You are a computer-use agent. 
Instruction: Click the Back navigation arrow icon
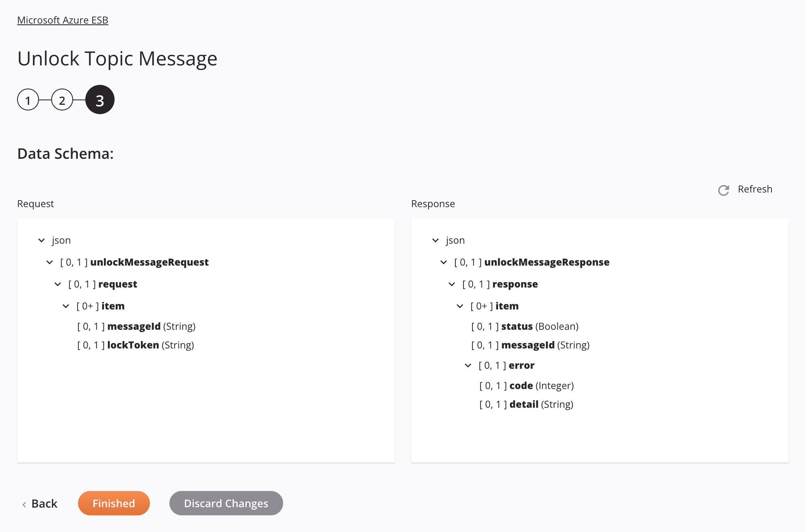coord(24,504)
